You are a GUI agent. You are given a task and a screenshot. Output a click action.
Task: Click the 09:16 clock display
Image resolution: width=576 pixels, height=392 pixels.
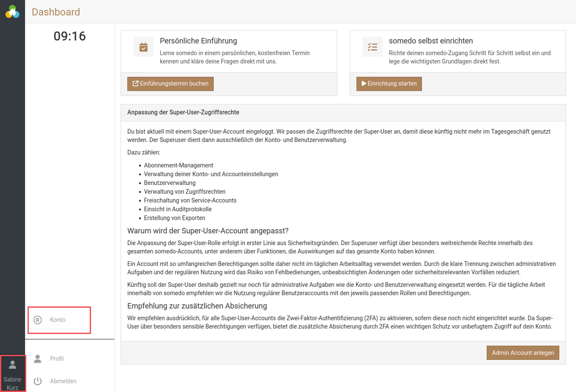pos(70,36)
